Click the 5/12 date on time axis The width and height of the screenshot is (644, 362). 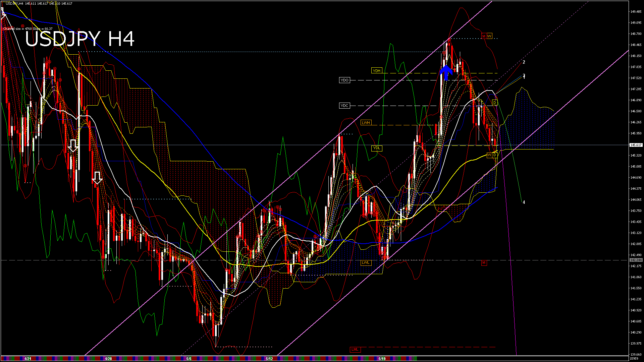pyautogui.click(x=269, y=359)
